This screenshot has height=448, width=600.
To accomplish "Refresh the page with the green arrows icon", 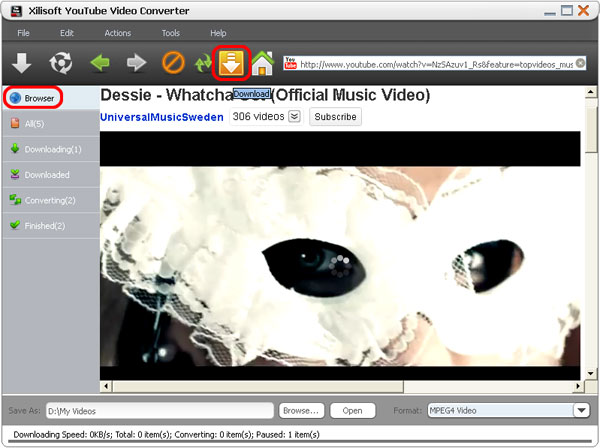I will point(203,63).
